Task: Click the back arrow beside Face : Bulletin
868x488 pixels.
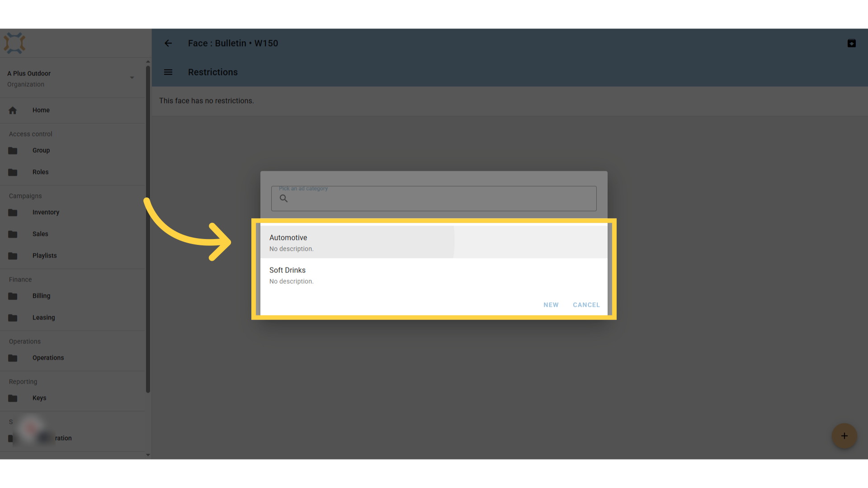Action: click(x=168, y=43)
